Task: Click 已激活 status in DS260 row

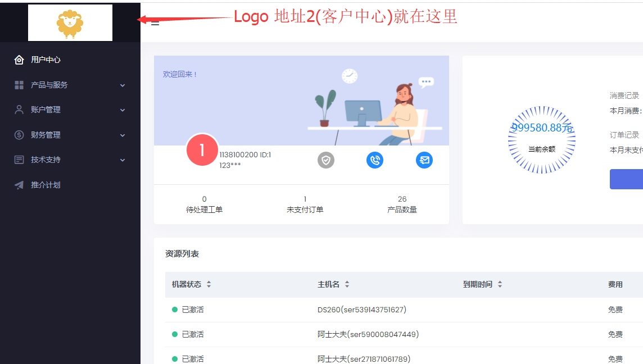Action: 193,310
